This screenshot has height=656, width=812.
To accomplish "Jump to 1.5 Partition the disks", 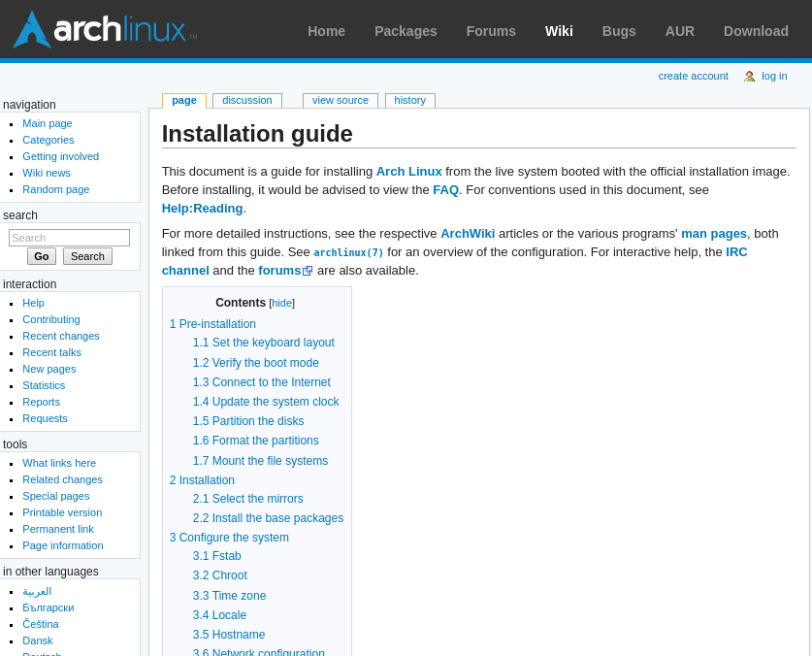I will pos(248,421).
